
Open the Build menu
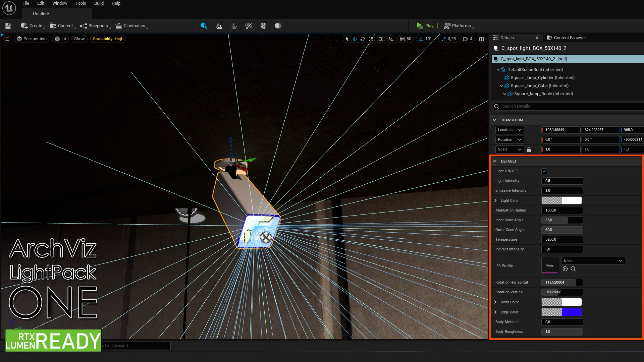pyautogui.click(x=99, y=3)
